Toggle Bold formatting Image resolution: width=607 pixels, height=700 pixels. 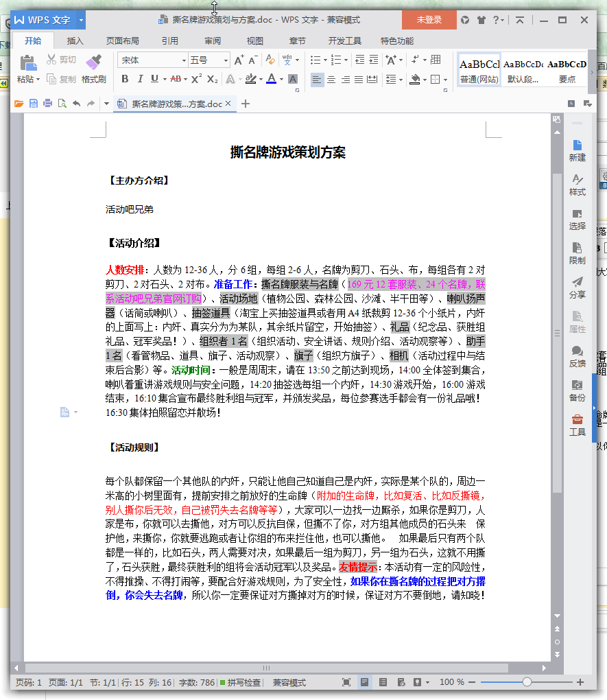tap(125, 79)
